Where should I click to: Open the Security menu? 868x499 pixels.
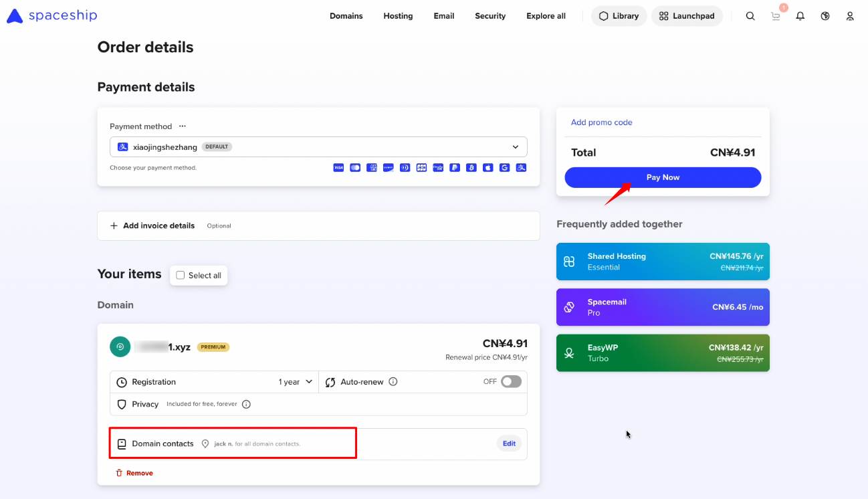point(490,16)
